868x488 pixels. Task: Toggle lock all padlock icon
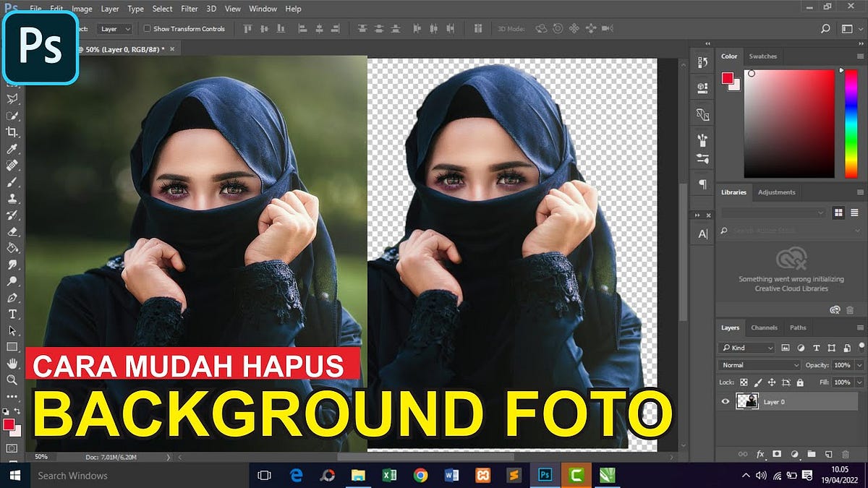[x=799, y=382]
